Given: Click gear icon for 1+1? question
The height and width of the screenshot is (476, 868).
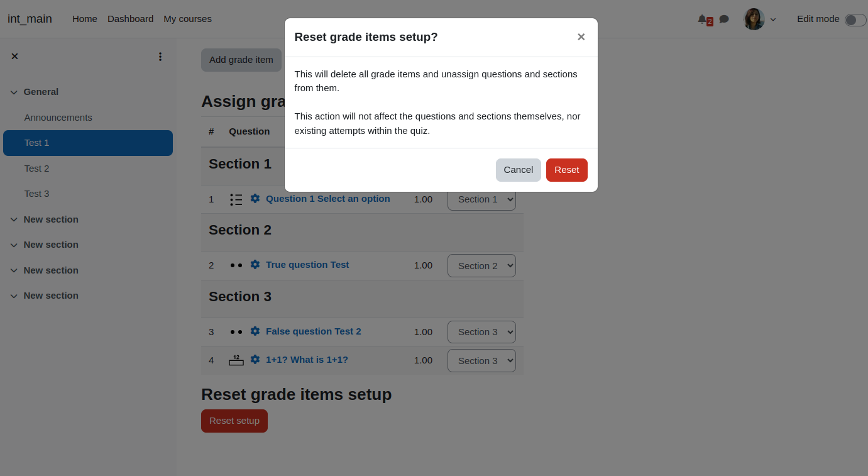Looking at the screenshot, I should (x=255, y=359).
